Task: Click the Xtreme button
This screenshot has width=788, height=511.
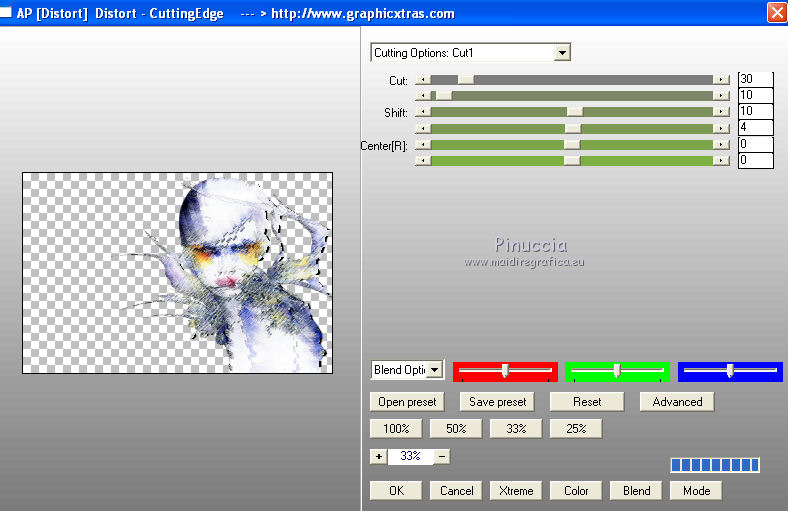Action: tap(516, 491)
